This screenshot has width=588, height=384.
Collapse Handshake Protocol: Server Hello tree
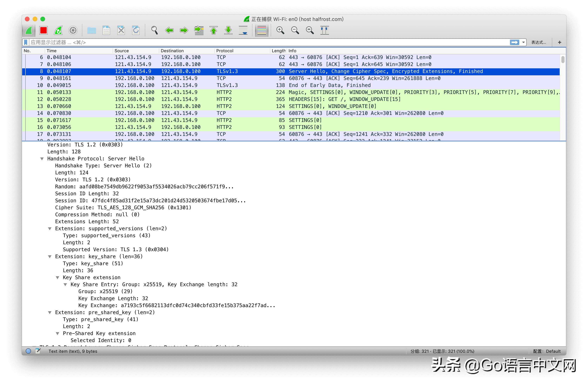42,159
